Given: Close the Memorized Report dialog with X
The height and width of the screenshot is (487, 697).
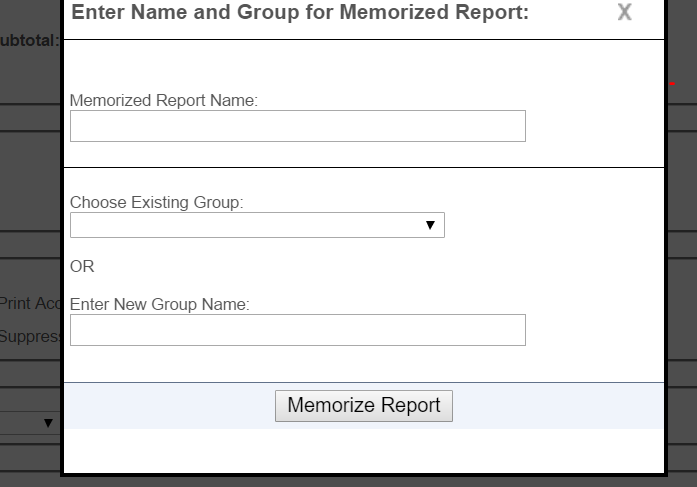Looking at the screenshot, I should point(625,12).
